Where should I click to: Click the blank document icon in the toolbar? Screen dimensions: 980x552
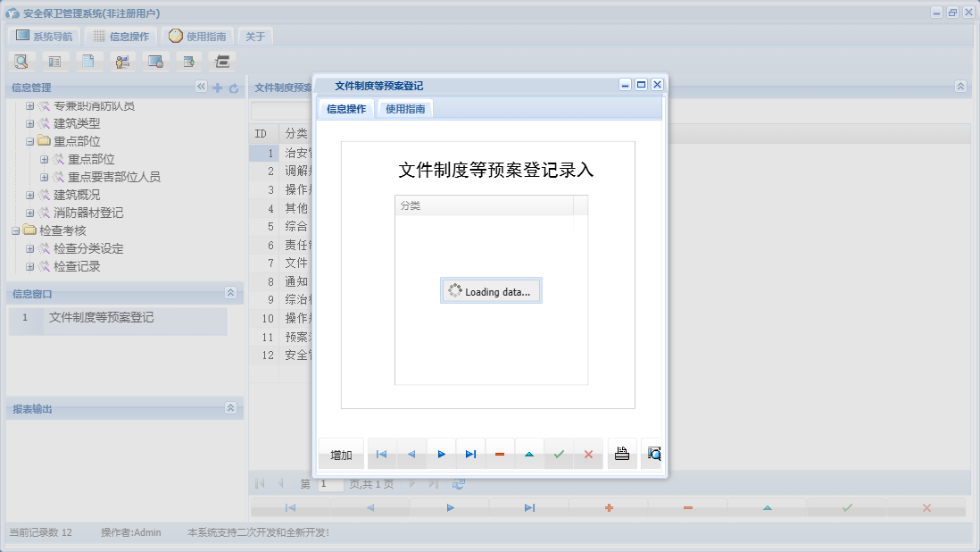point(88,61)
